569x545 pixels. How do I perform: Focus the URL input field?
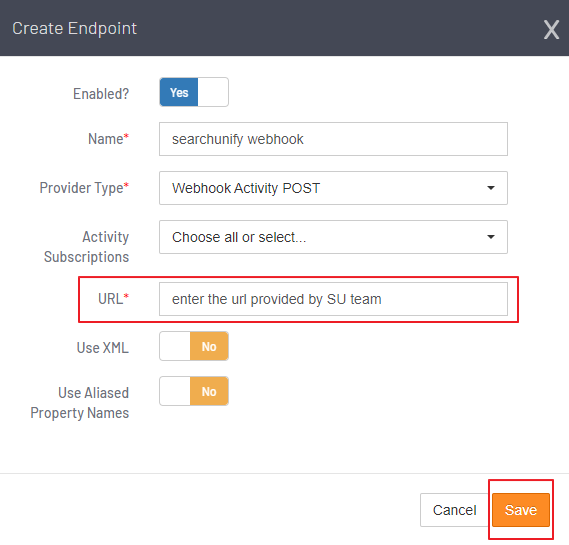pyautogui.click(x=333, y=299)
